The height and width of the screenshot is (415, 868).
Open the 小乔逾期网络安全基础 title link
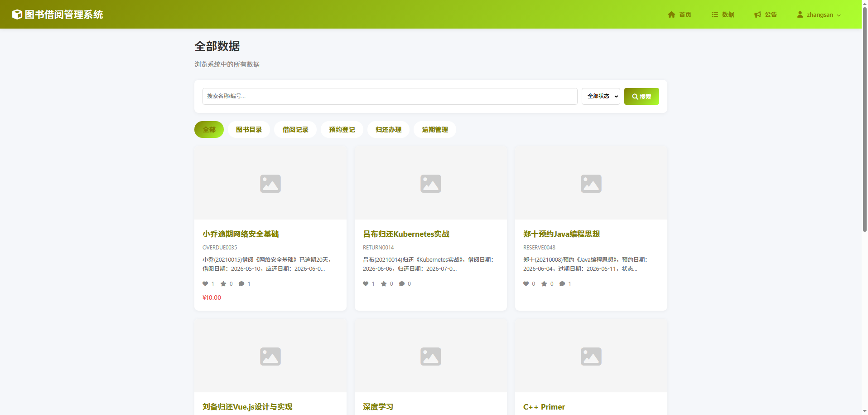(241, 234)
